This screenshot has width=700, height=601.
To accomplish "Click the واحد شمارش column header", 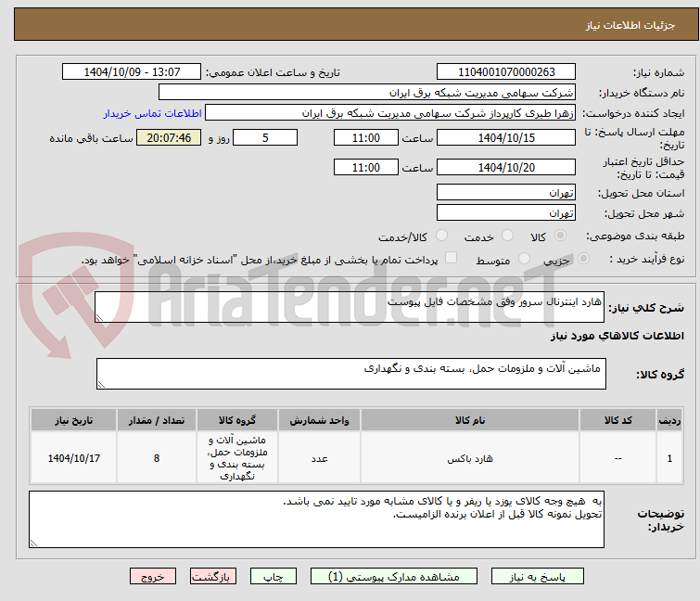I will coord(319,420).
